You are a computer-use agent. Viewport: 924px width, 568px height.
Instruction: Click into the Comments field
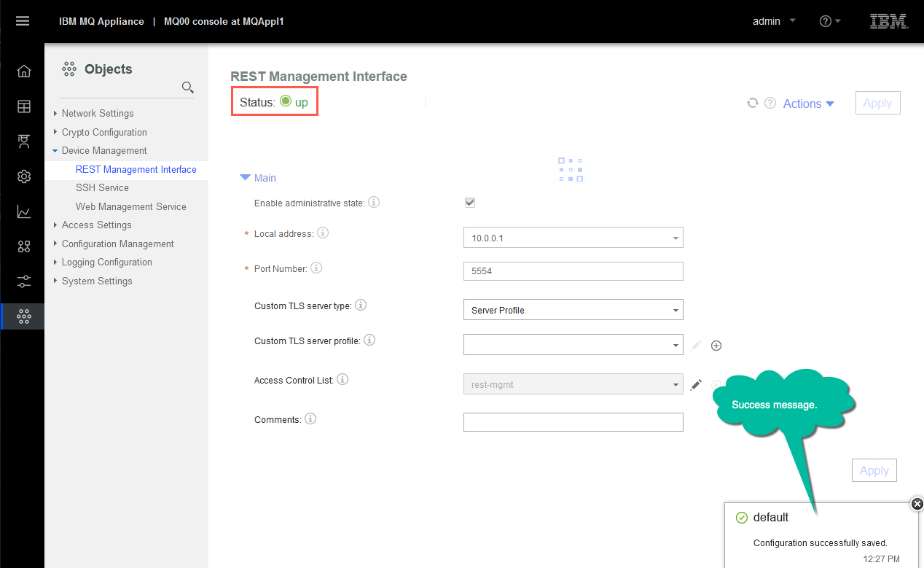point(573,422)
